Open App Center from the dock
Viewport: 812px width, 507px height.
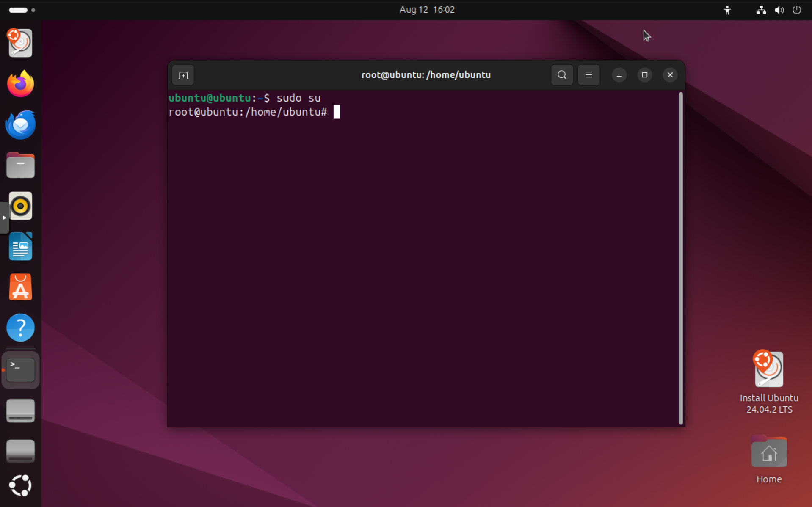(20, 287)
